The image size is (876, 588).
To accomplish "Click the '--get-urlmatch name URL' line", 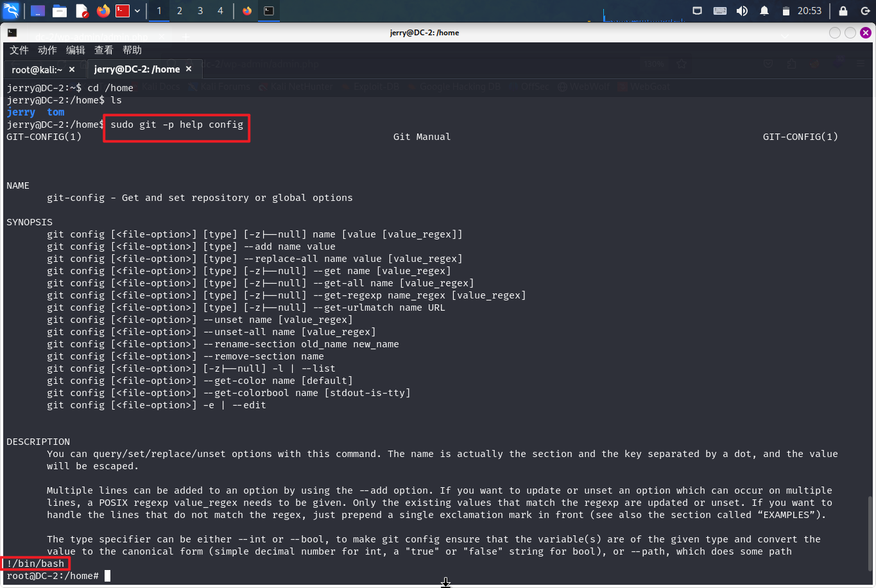I will (246, 307).
